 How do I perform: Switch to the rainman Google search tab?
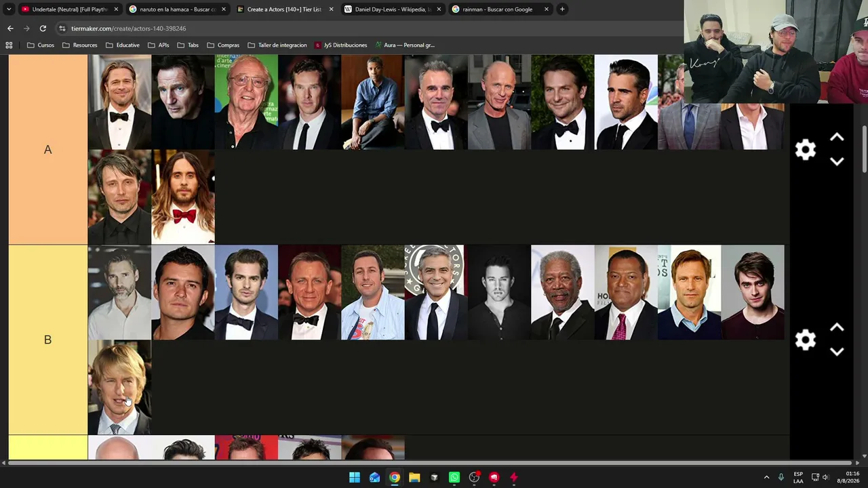[500, 9]
